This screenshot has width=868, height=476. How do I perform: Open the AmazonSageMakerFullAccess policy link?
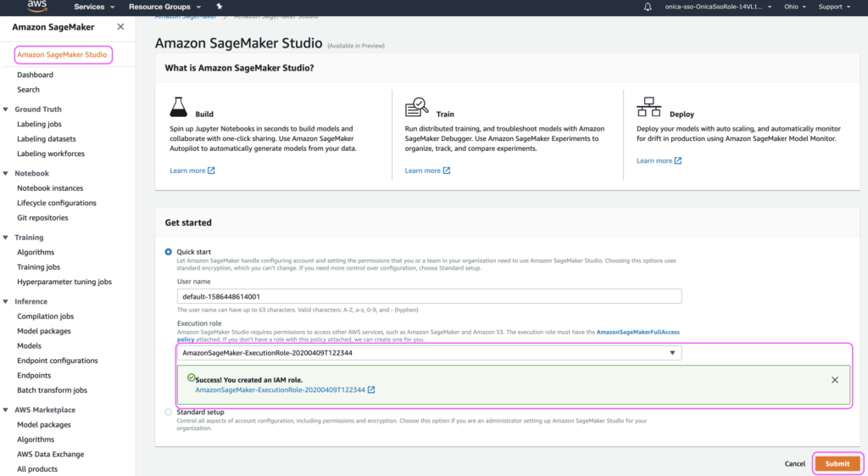[x=637, y=332]
